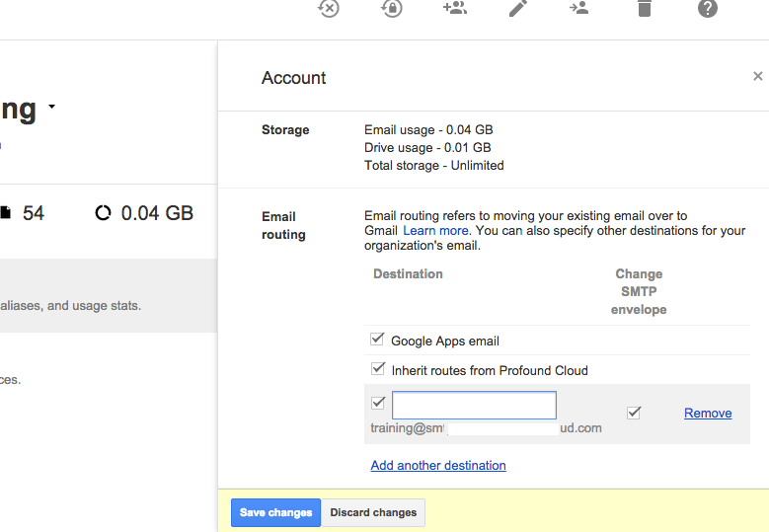Click the trash delete user icon
The width and height of the screenshot is (769, 532).
[x=645, y=8]
